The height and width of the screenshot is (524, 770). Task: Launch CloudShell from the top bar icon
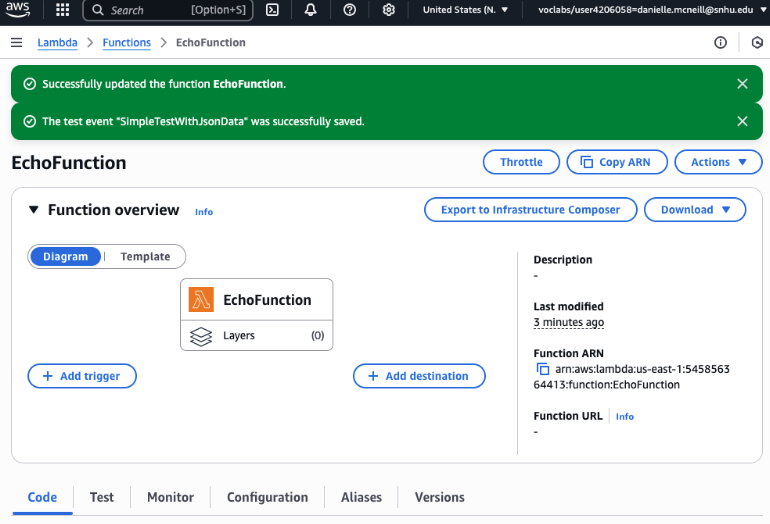(272, 10)
